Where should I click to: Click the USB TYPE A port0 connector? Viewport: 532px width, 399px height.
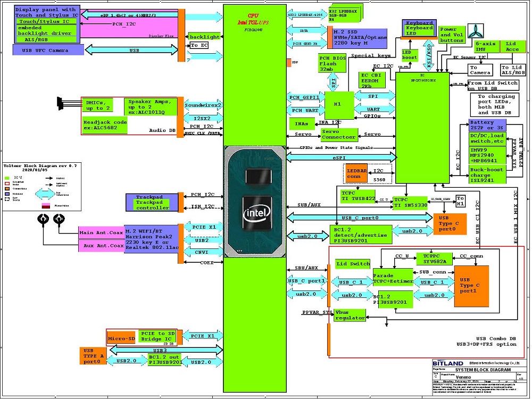coord(93,356)
